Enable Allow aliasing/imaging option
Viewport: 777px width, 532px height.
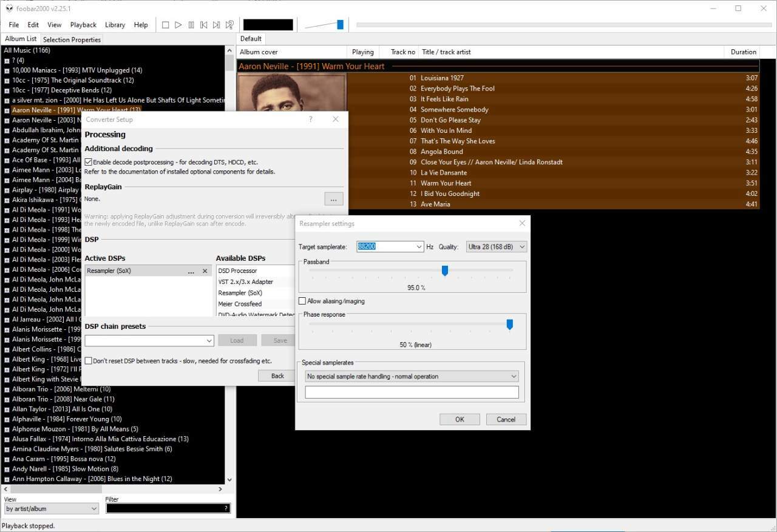(302, 301)
